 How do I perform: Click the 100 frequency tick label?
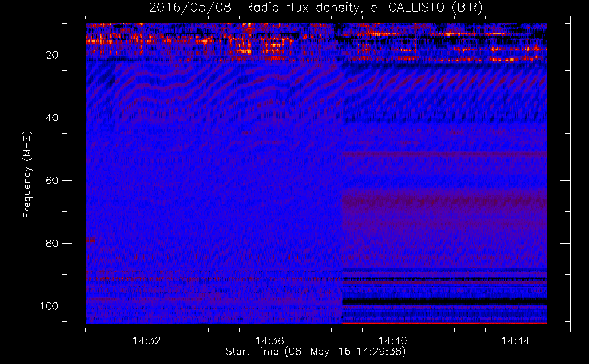click(49, 306)
